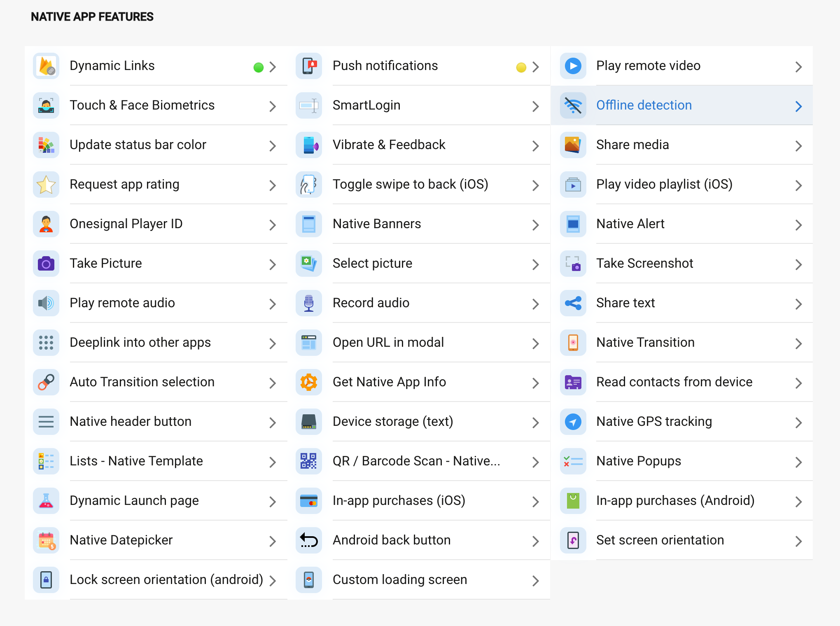Click the Android back button arrow icon
840x626 pixels.
click(309, 540)
